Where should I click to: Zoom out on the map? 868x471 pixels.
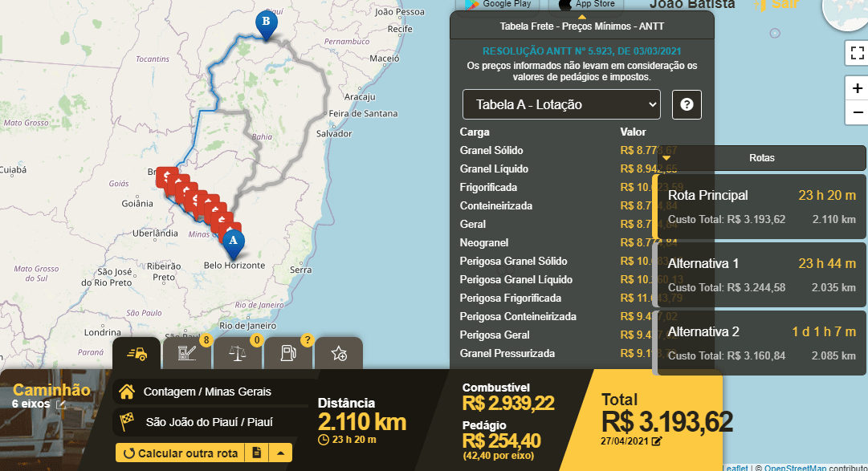(x=857, y=113)
